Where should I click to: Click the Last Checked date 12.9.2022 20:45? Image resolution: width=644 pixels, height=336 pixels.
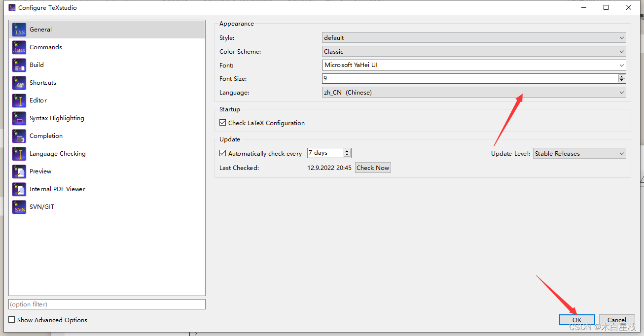329,168
